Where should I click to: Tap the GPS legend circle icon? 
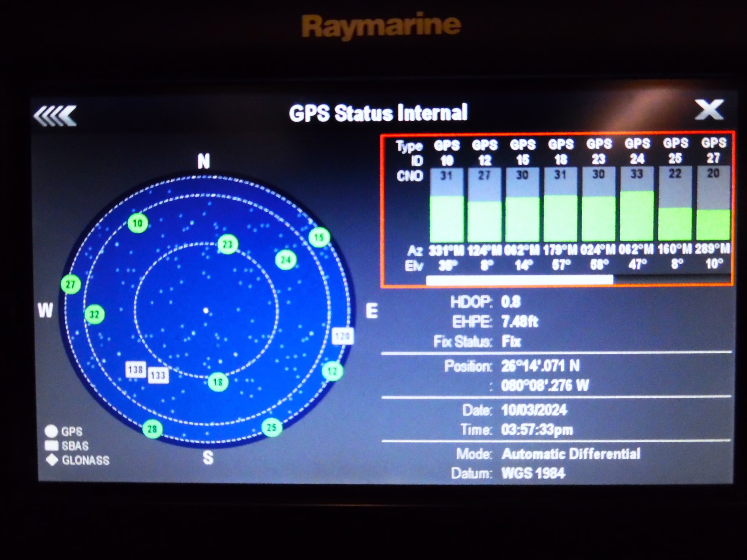pyautogui.click(x=51, y=431)
